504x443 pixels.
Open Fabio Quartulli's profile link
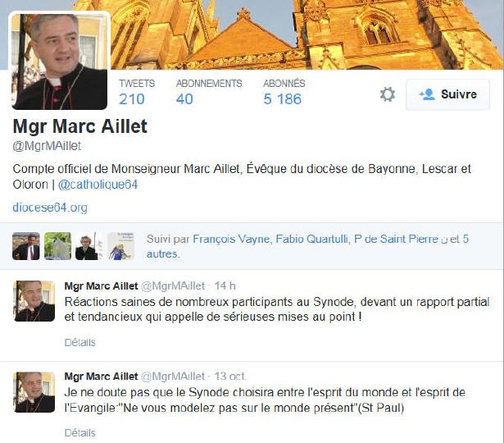coord(311,239)
